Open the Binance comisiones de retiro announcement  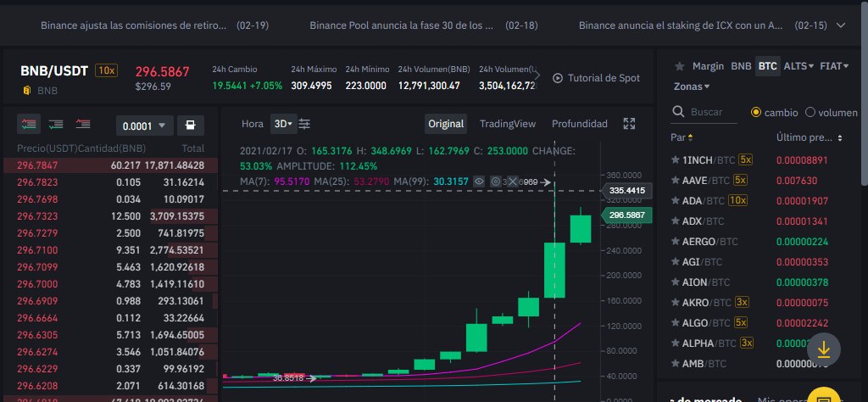(134, 25)
